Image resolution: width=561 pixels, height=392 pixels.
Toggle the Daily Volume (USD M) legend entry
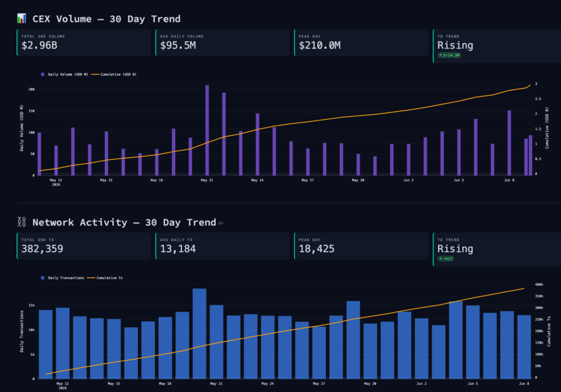point(65,74)
